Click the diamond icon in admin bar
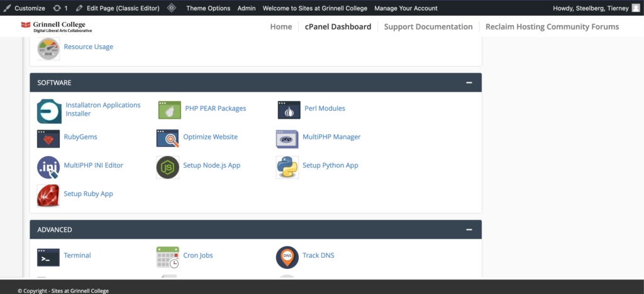The image size is (644, 294). pos(172,8)
